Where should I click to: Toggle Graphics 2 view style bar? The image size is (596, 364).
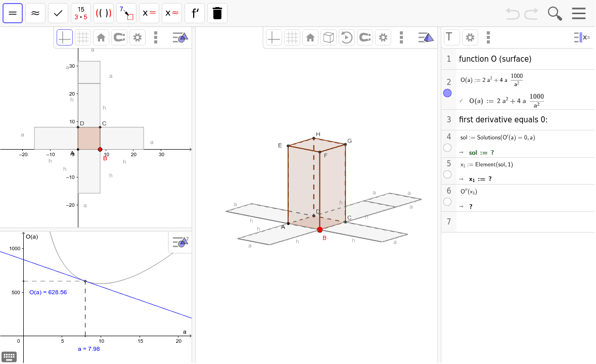pos(180,242)
